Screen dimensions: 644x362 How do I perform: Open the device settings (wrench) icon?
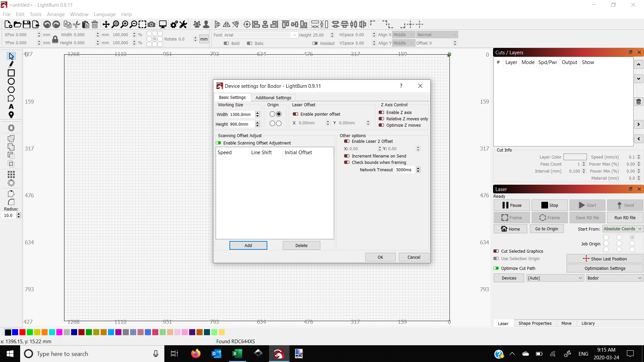183,24
